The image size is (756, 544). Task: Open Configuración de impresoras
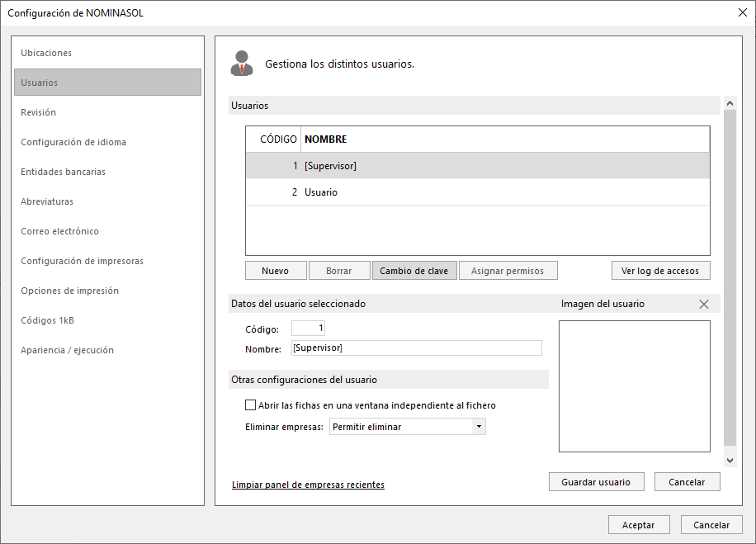pos(107,261)
